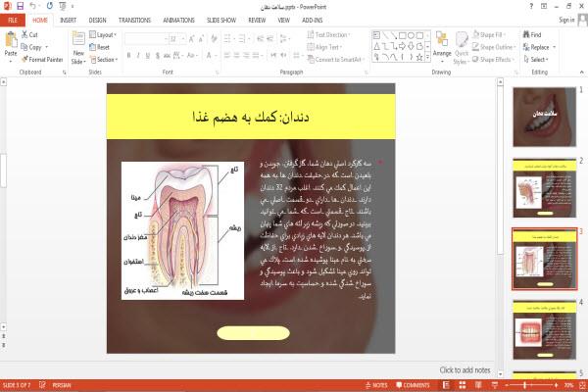The image size is (588, 392).
Task: Click Sign in link
Action: coord(566,20)
